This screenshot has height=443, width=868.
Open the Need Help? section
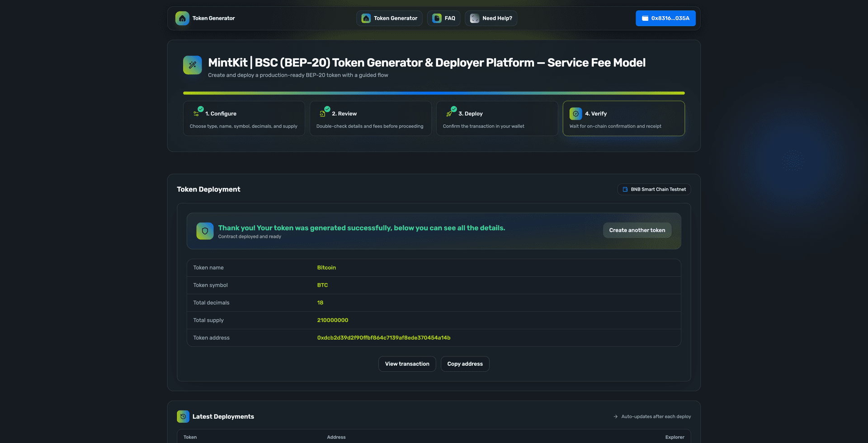click(491, 19)
